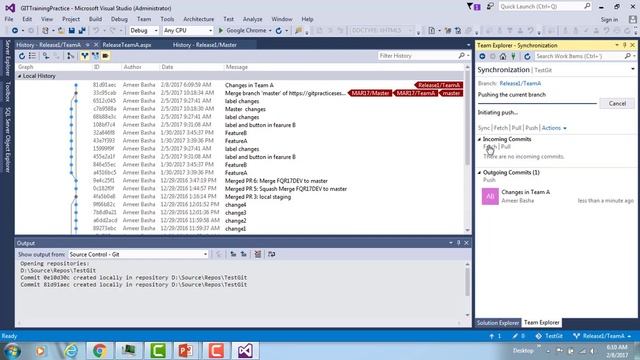Open the Team menu
This screenshot has height=360, width=640.
pyautogui.click(x=144, y=19)
